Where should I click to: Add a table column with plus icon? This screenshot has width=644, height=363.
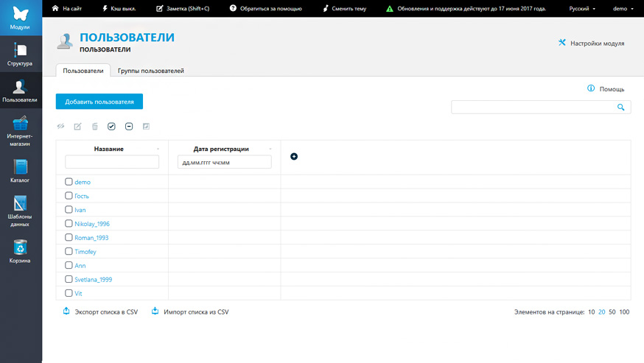point(294,156)
